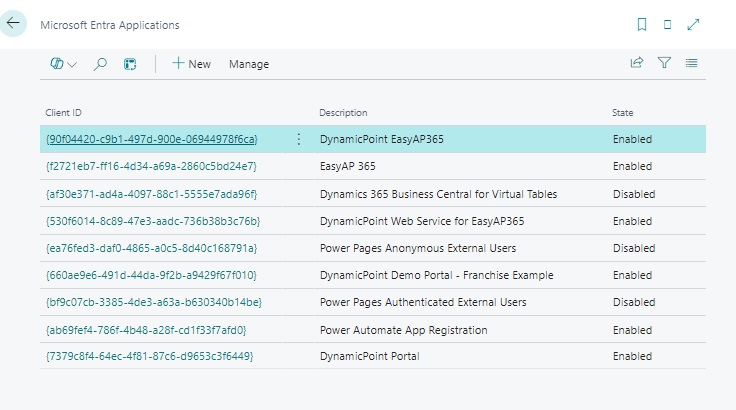Open page in new window icon
The width and height of the screenshot is (736, 410).
click(667, 24)
